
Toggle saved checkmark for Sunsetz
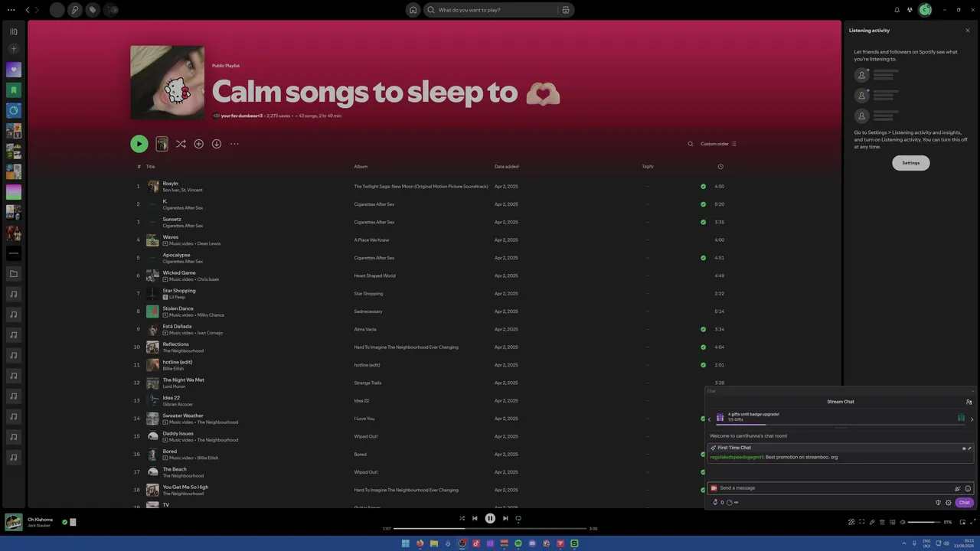(x=703, y=222)
